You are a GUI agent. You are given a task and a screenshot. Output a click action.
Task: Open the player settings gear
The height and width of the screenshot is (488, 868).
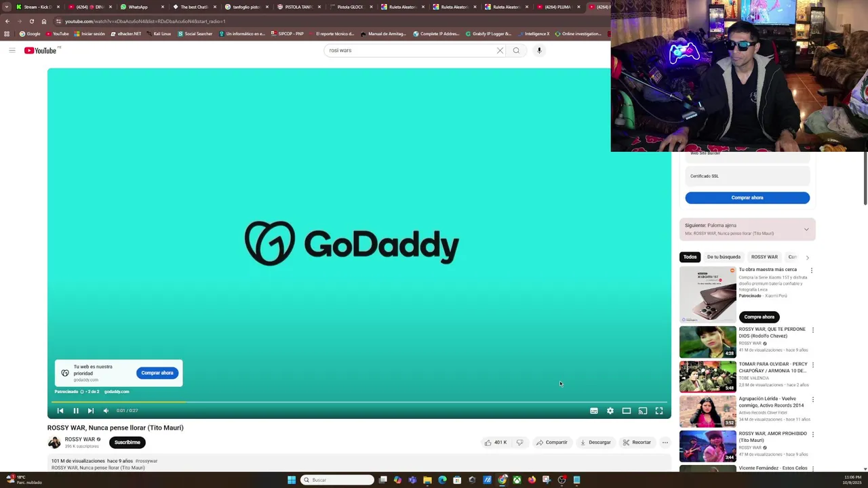coord(610,411)
